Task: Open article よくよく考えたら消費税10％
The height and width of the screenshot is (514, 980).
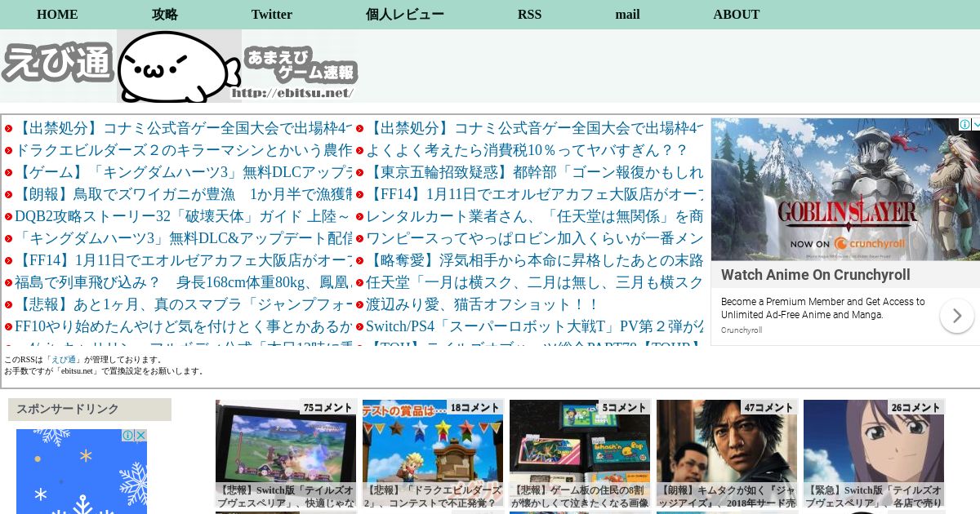Action: pyautogui.click(x=527, y=150)
